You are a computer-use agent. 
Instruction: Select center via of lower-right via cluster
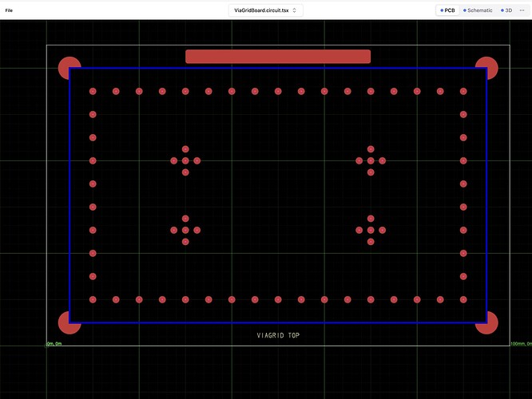pyautogui.click(x=371, y=231)
